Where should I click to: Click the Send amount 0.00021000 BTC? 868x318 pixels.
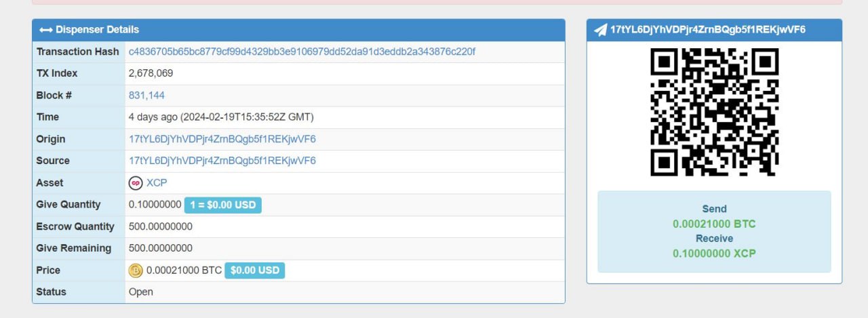714,224
